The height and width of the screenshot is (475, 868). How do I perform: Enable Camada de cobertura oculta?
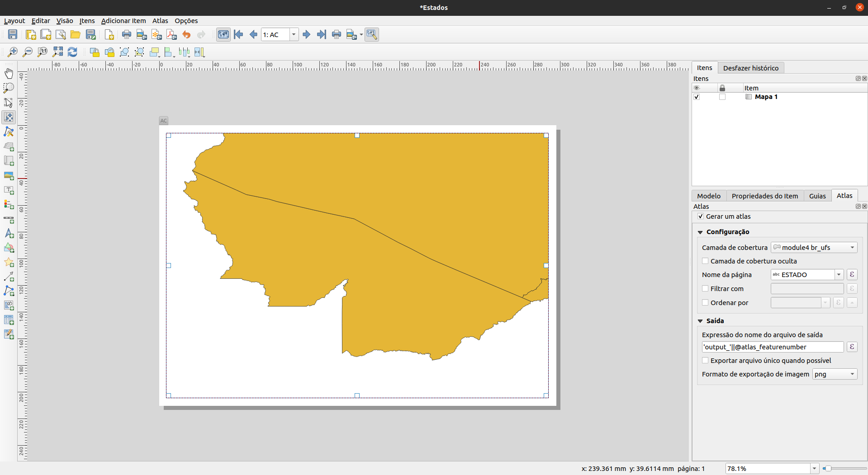[x=705, y=261]
